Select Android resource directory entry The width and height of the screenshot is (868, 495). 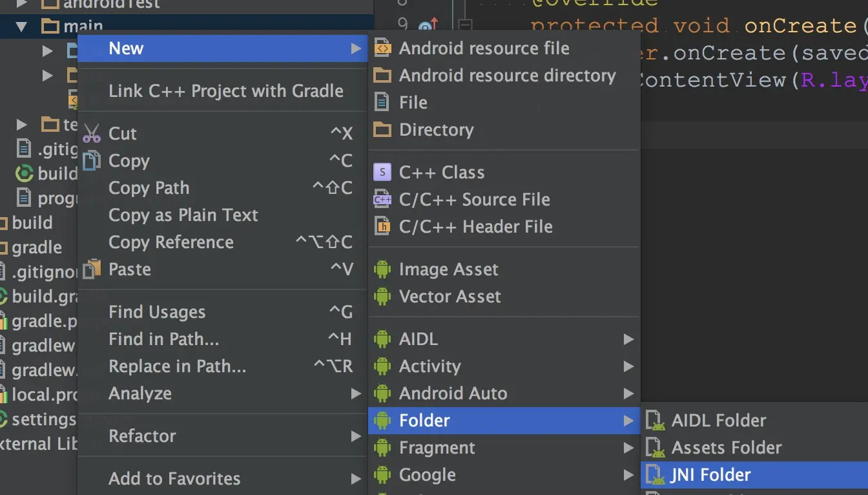[x=507, y=76]
